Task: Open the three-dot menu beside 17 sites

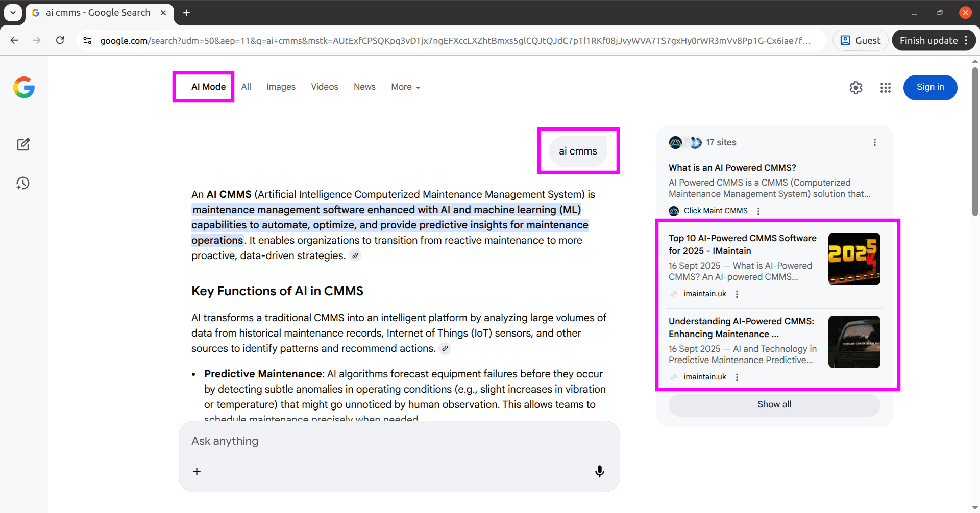Action: point(874,142)
